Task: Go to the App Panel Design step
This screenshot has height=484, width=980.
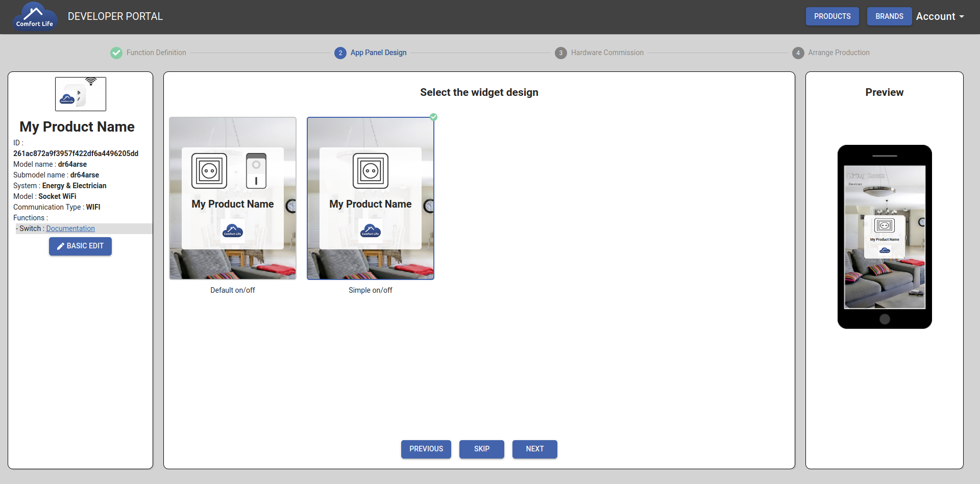Action: (x=378, y=53)
